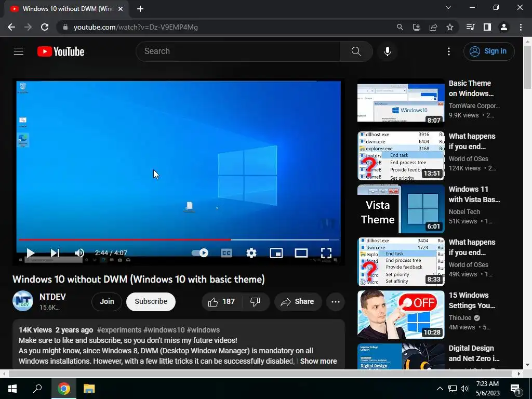This screenshot has width=532, height=399.
Task: Open Chrome zoom/search lens icon in address bar
Action: [x=400, y=27]
